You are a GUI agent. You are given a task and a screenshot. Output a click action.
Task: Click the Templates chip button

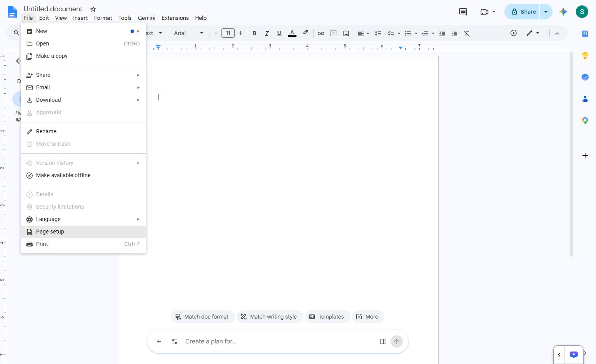click(327, 317)
